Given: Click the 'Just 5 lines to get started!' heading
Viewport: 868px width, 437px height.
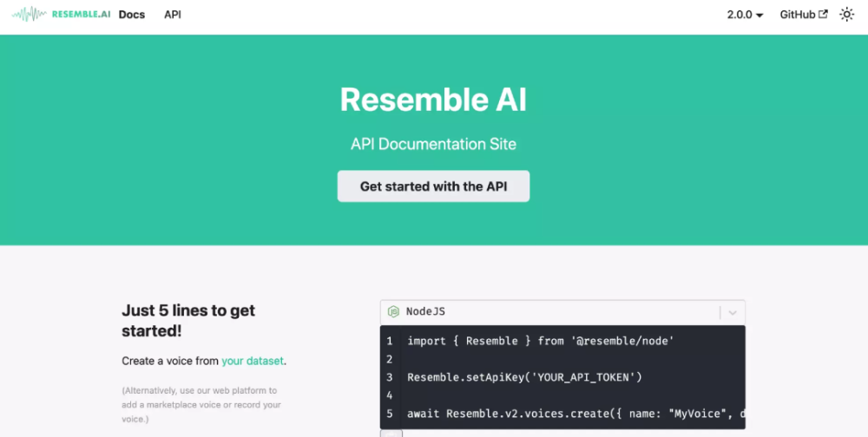Looking at the screenshot, I should [x=188, y=321].
